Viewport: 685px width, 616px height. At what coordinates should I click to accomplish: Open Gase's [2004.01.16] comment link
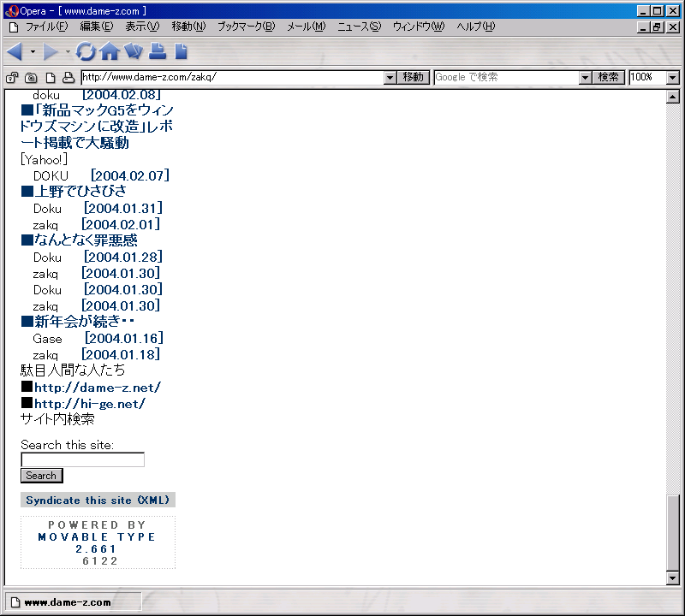124,338
